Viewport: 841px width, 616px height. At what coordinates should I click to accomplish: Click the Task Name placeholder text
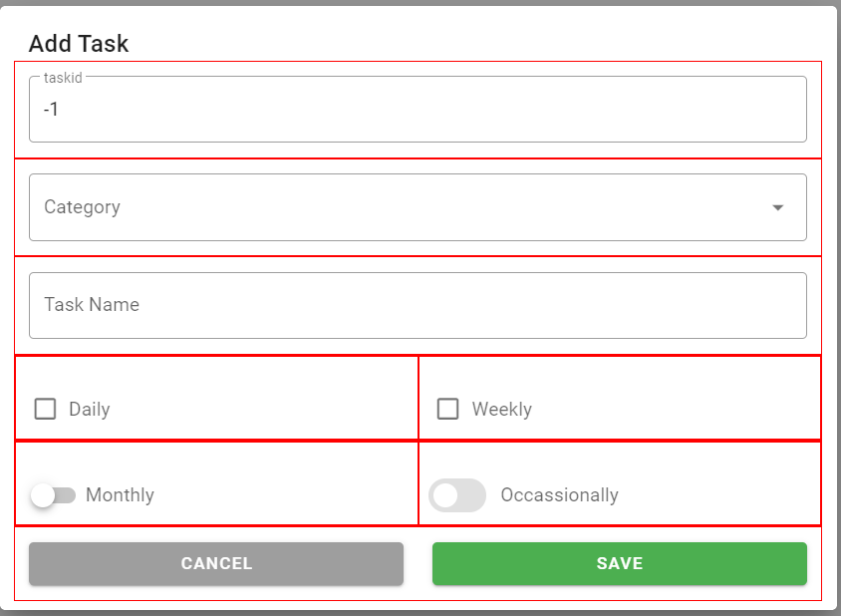(92, 305)
